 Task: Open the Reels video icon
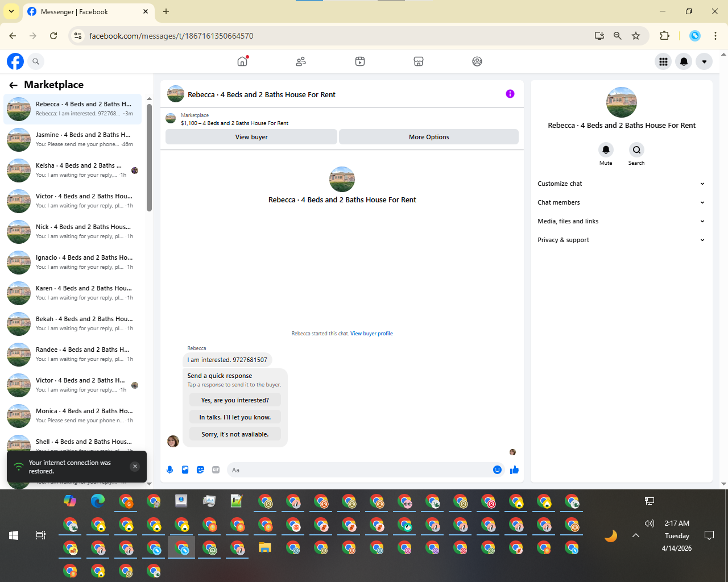pyautogui.click(x=360, y=61)
